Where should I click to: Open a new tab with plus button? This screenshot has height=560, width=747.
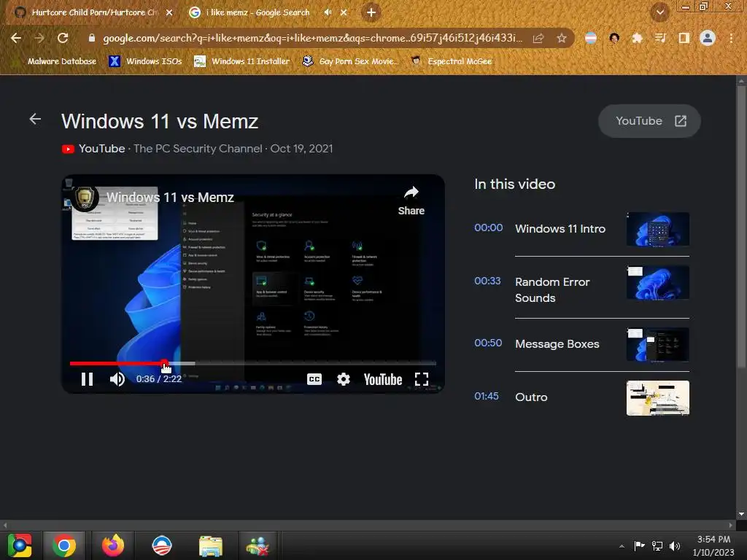(x=371, y=12)
